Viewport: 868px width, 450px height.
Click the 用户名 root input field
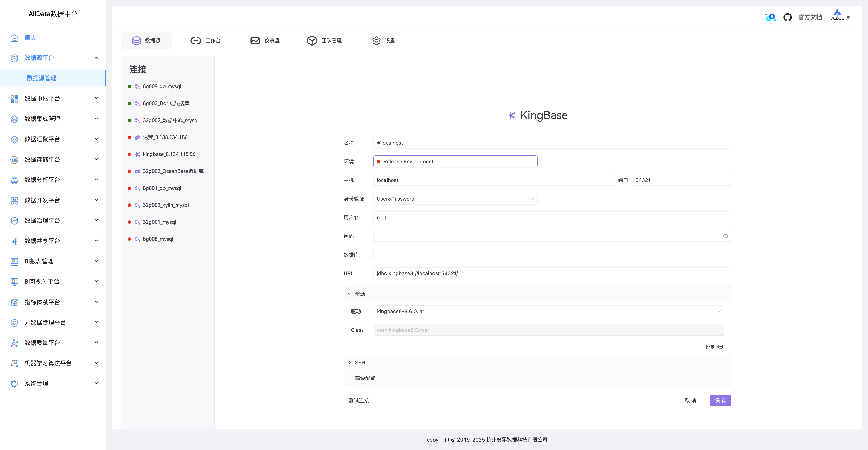coord(552,218)
